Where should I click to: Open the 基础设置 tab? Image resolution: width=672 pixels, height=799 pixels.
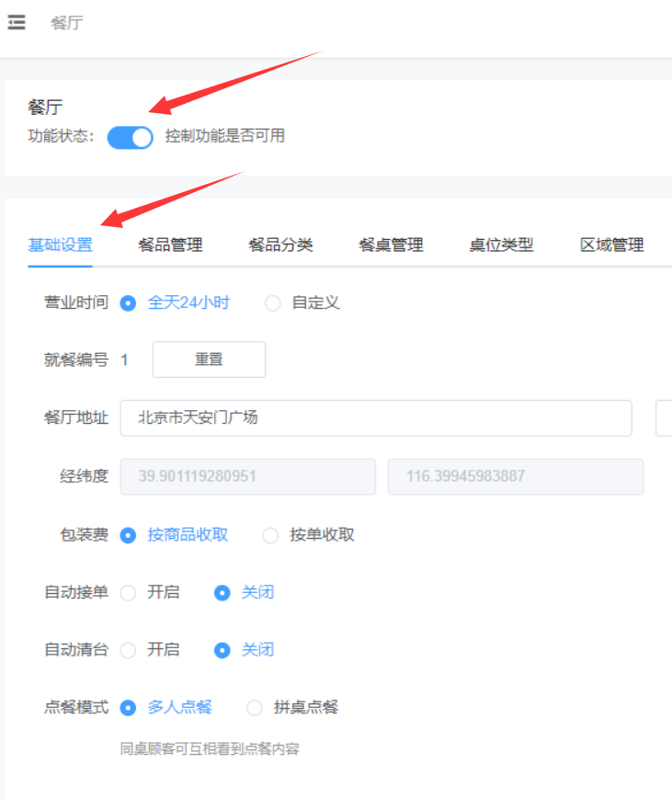click(60, 245)
